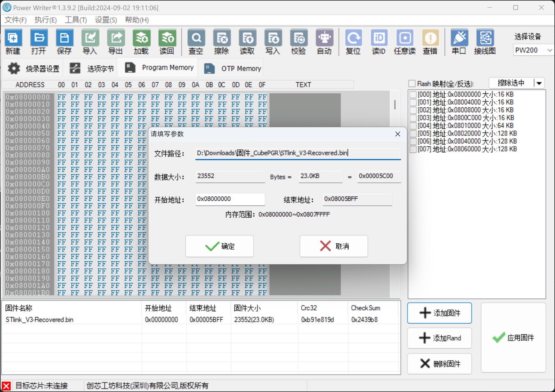
Task: Click the 读ID toolbar icon
Action: coord(379,42)
